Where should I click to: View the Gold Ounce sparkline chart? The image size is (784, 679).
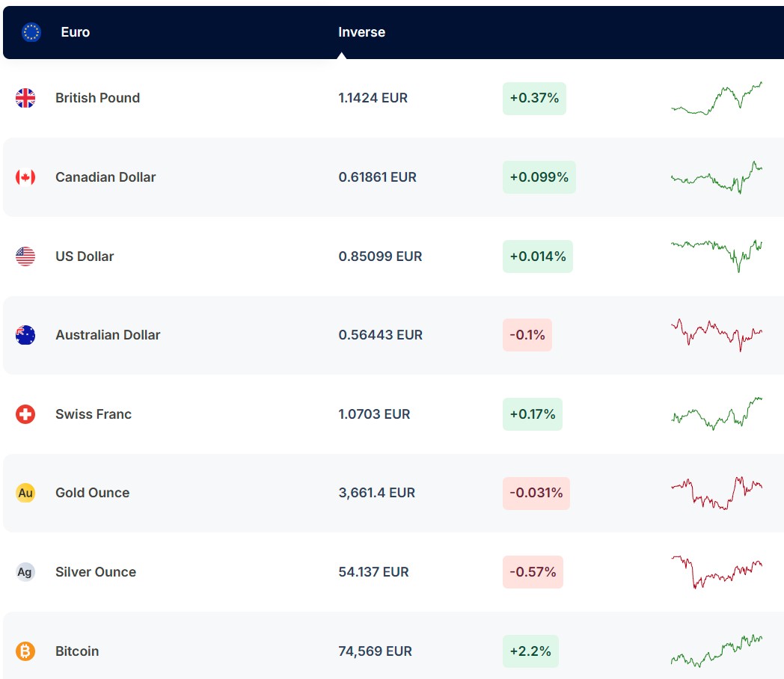pyautogui.click(x=716, y=493)
